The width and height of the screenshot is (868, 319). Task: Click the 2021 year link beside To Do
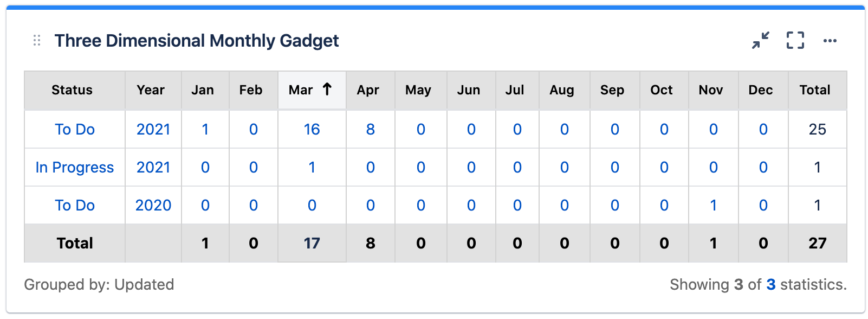click(152, 129)
